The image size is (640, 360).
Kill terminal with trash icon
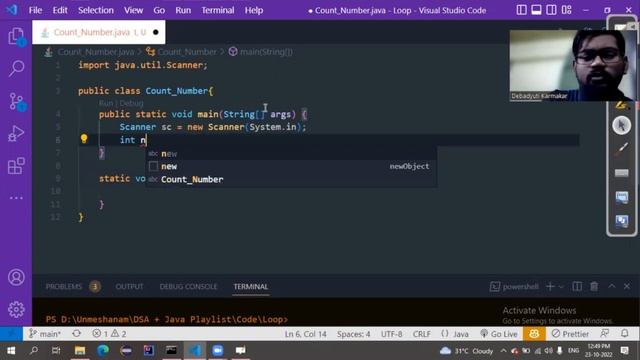(x=594, y=287)
